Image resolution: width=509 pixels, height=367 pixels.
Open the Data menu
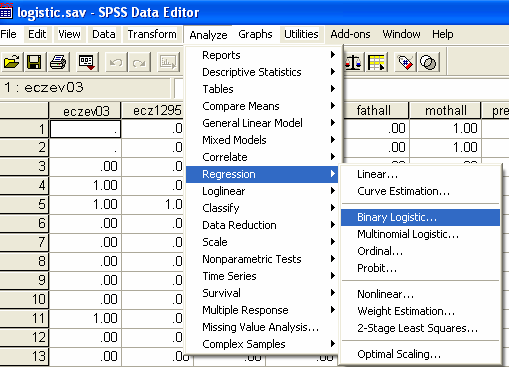pos(104,34)
